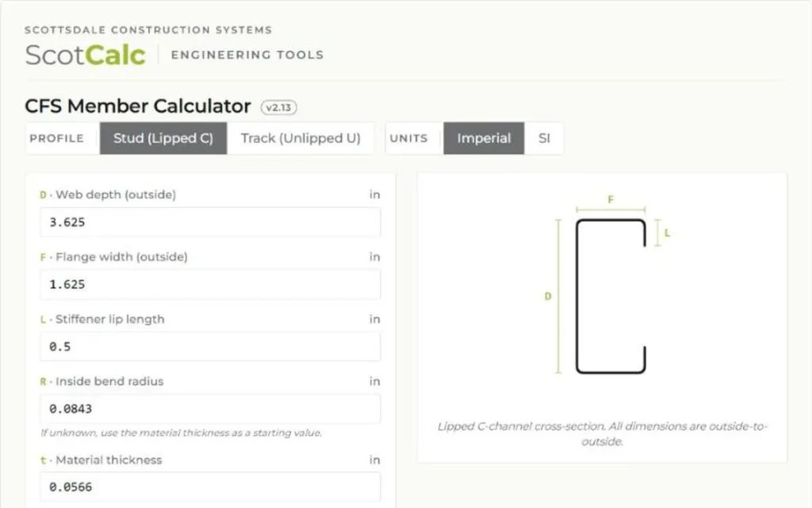Click the Inside bend radius field
812x508 pixels.
point(210,409)
